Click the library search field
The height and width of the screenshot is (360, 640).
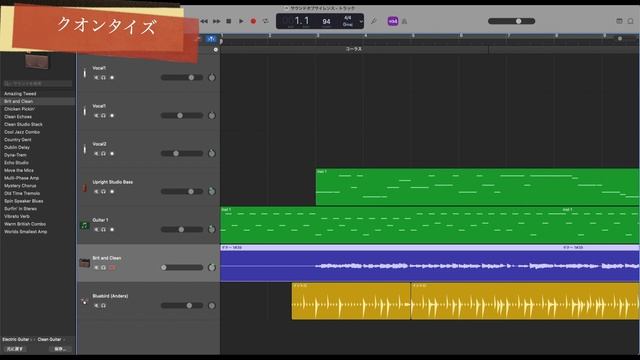pos(38,83)
